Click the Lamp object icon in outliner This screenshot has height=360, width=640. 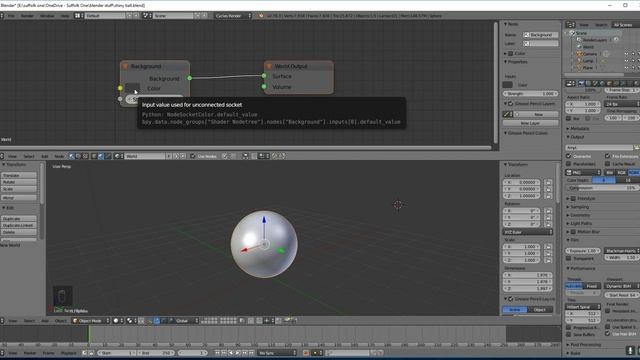[579, 60]
